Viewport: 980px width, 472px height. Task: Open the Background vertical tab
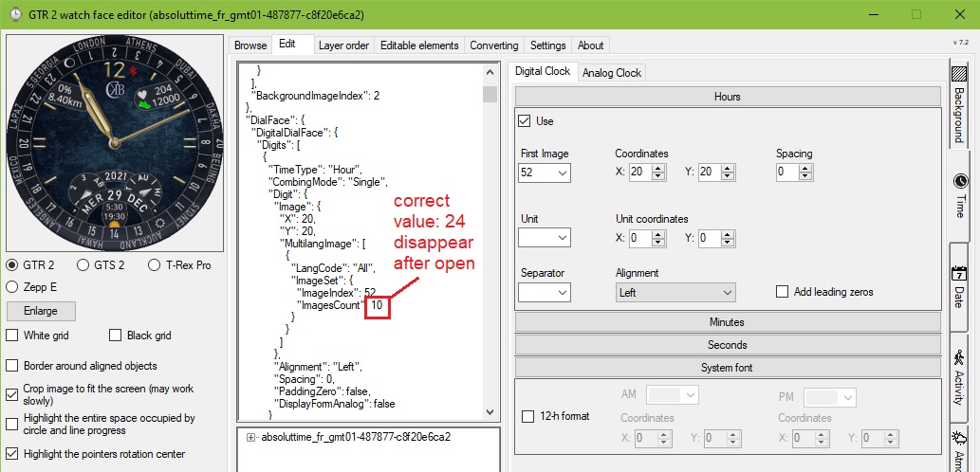point(959,103)
